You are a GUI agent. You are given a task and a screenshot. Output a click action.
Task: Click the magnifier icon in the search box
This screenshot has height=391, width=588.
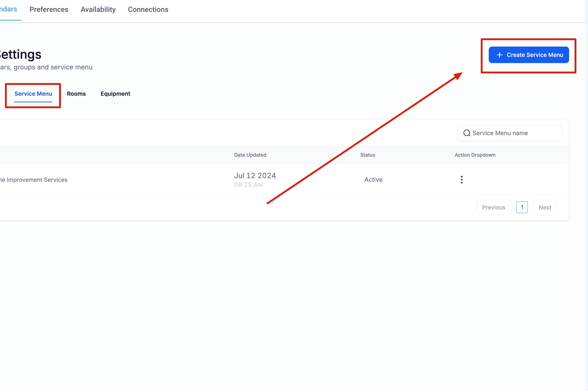coord(466,133)
